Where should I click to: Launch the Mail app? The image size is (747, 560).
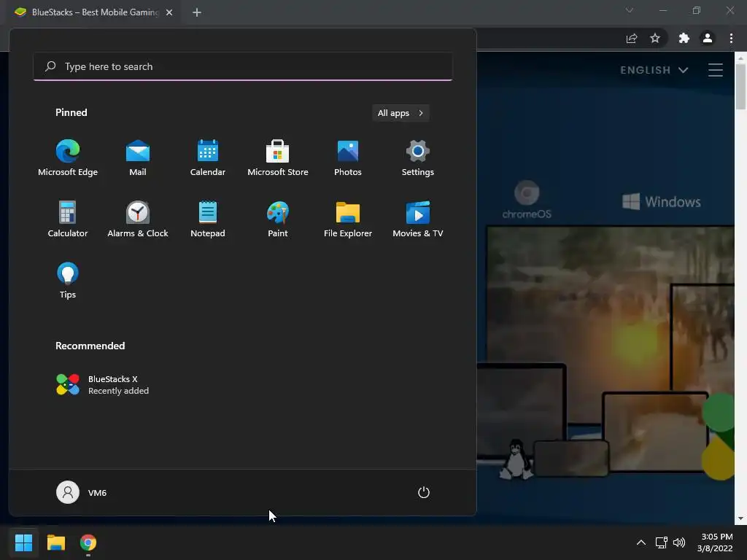click(x=138, y=158)
